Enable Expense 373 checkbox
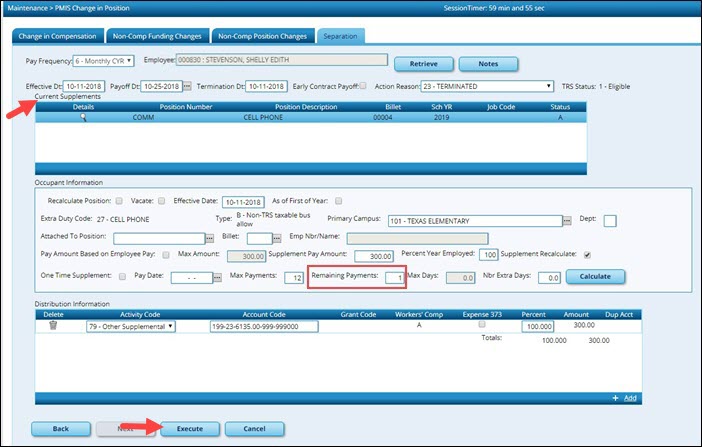 (482, 325)
